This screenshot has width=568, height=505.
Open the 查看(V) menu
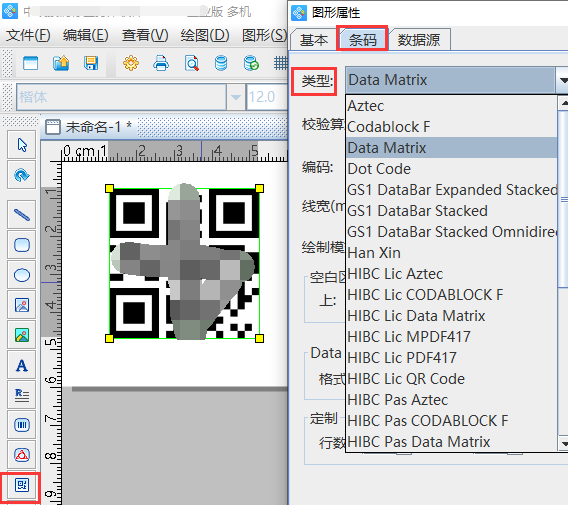coord(145,36)
